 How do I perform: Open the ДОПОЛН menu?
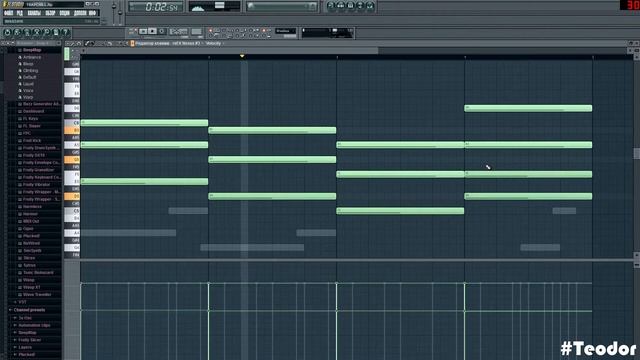[x=80, y=13]
